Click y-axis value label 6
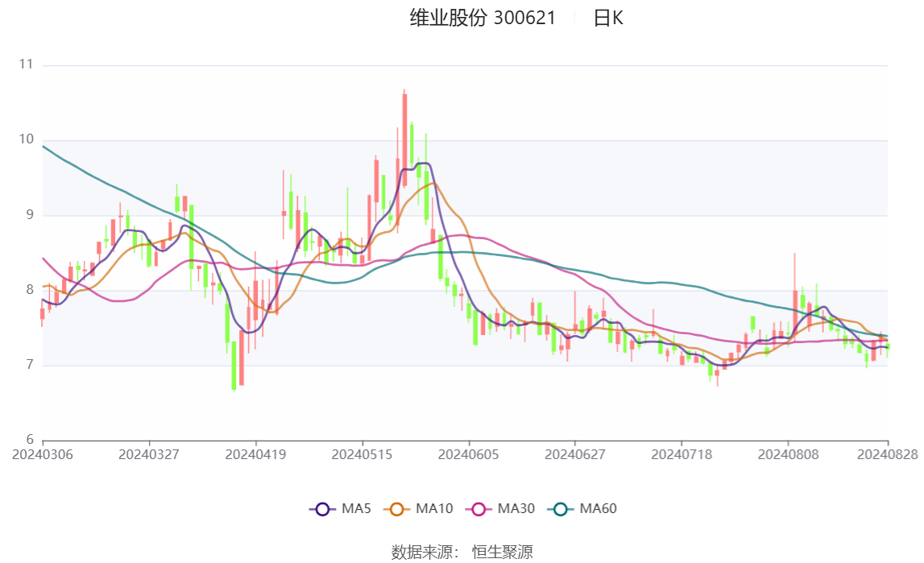This screenshot has width=924, height=563. click(x=30, y=440)
